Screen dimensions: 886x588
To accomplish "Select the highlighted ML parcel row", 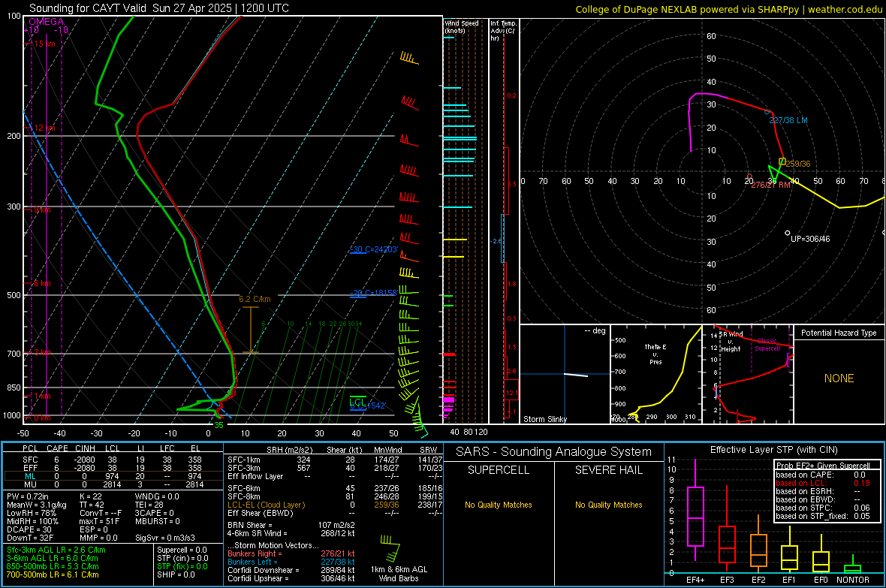I will pyautogui.click(x=112, y=477).
